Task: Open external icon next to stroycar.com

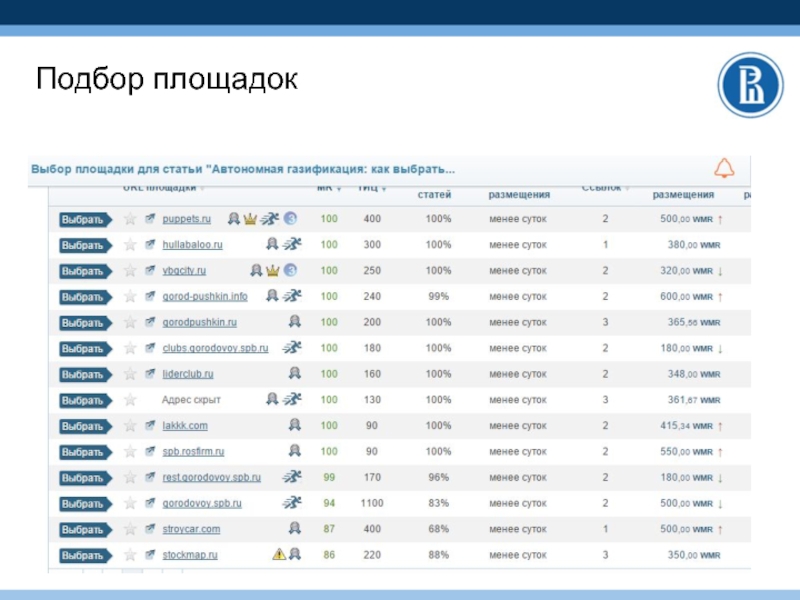Action: (150, 529)
